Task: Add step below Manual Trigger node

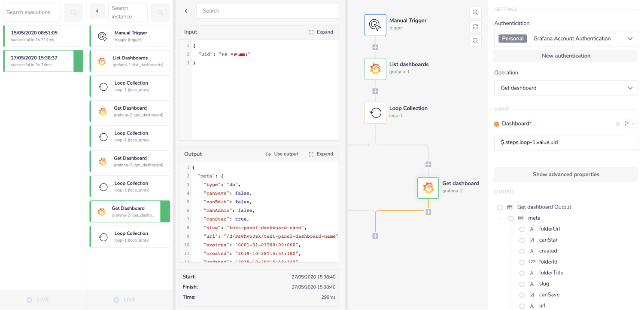Action: (x=375, y=47)
